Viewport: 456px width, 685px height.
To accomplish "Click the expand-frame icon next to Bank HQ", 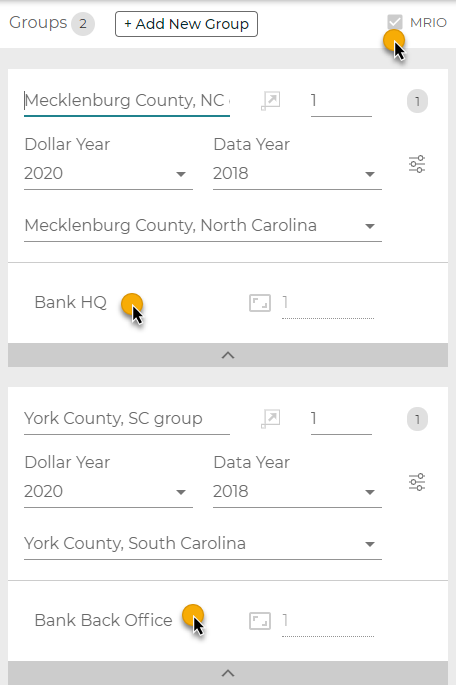I will coord(260,303).
